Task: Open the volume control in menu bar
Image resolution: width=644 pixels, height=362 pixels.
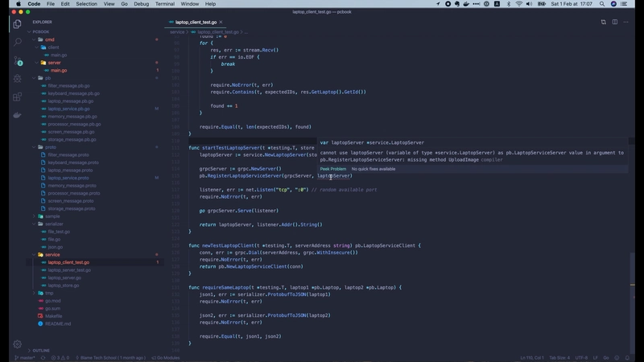Action: click(x=529, y=4)
